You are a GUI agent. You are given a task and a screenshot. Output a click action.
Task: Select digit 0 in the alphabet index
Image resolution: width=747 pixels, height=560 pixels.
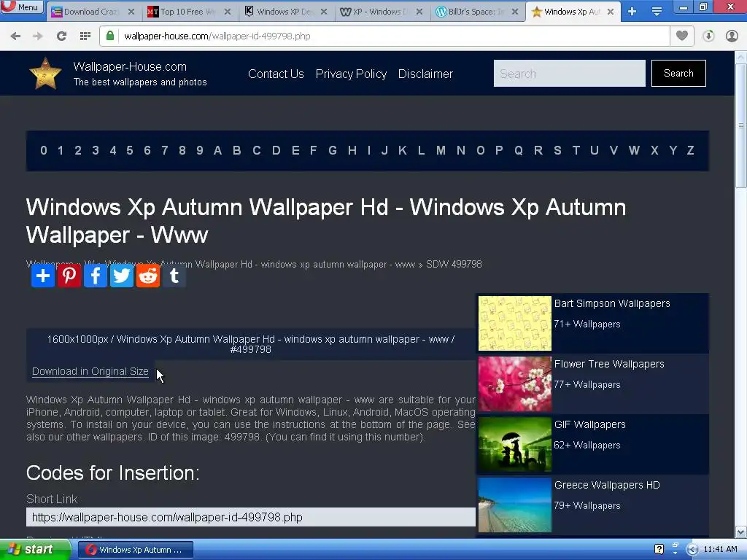click(44, 150)
